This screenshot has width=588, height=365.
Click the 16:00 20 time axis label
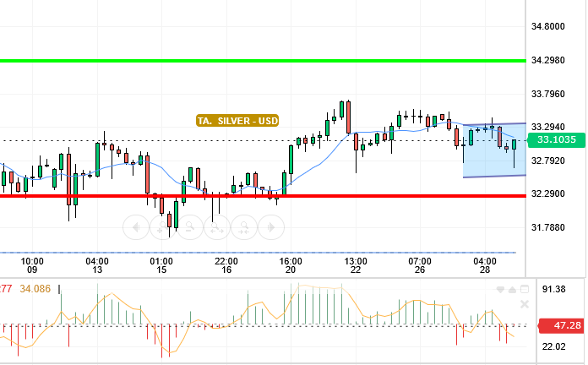[x=291, y=265]
